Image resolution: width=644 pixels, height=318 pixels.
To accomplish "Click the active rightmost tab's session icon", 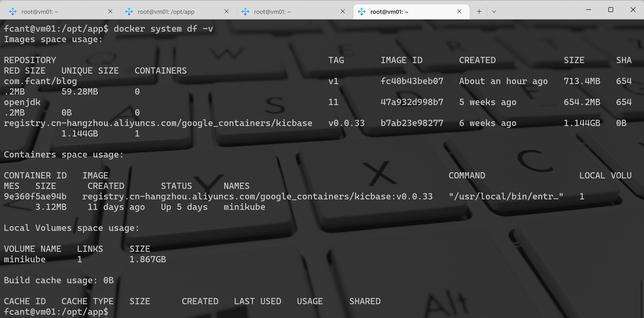I will pyautogui.click(x=361, y=11).
